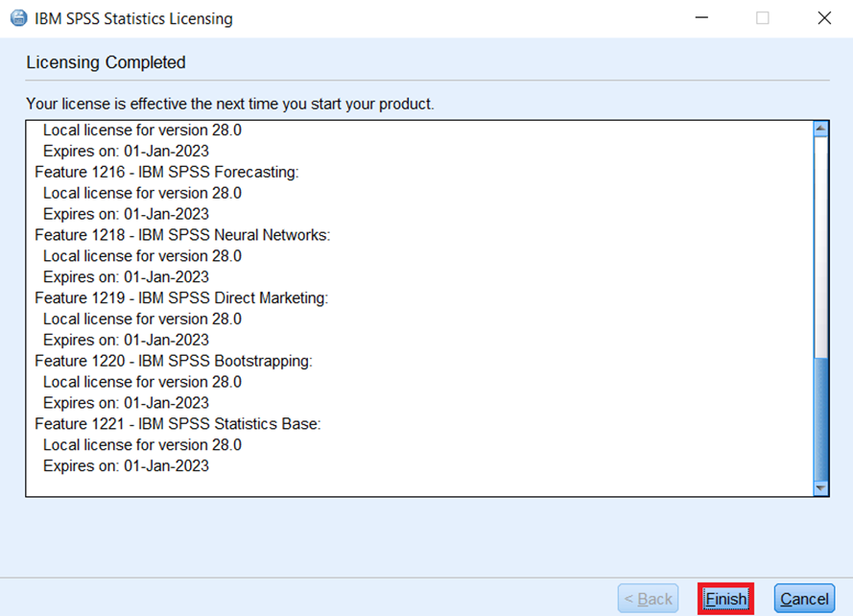Screen dimensions: 853x616
Task: Minimize the Licensing window
Action: click(701, 18)
